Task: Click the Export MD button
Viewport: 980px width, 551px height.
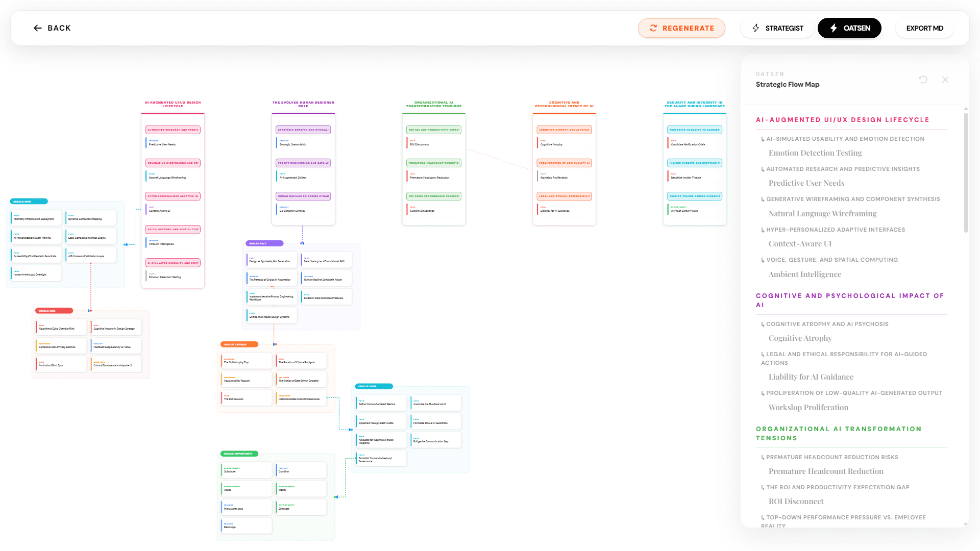Action: (924, 28)
